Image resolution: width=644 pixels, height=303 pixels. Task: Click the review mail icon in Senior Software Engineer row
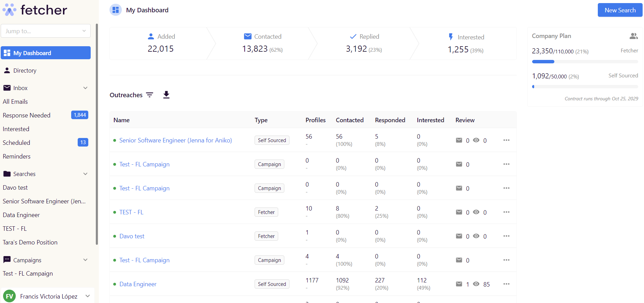459,140
